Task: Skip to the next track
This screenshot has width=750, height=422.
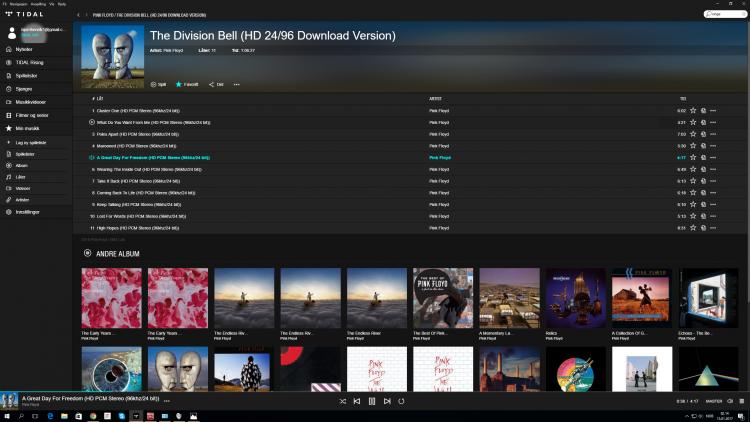Action: tap(387, 401)
